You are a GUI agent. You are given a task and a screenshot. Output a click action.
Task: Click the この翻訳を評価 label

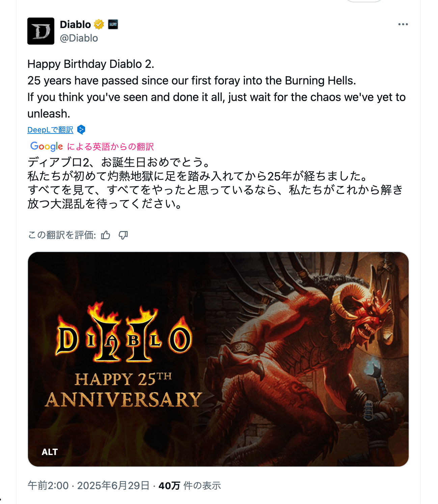62,235
